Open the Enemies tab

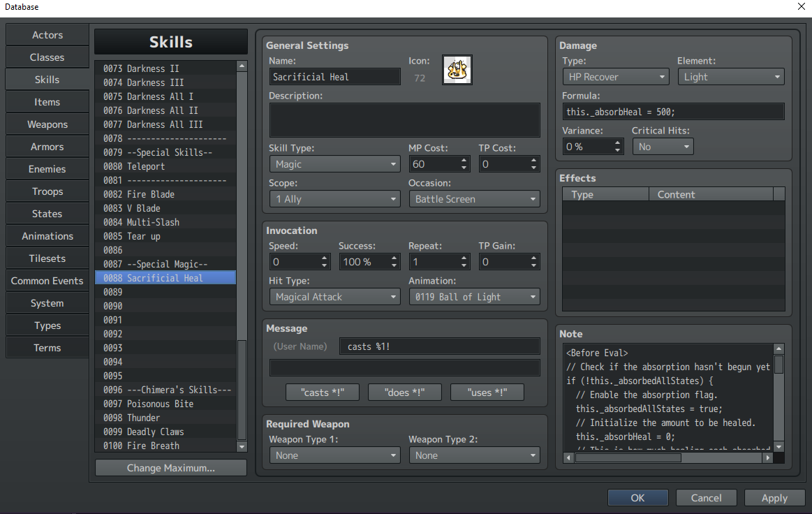click(x=47, y=169)
